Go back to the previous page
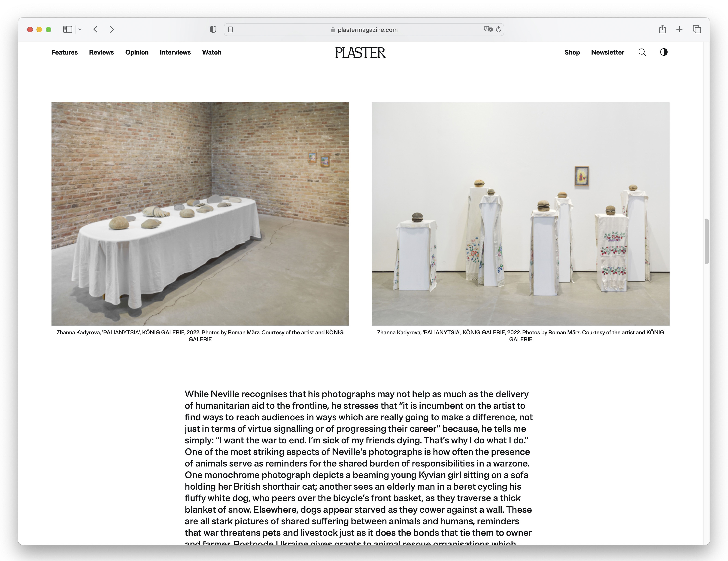Image resolution: width=728 pixels, height=561 pixels. click(x=96, y=29)
